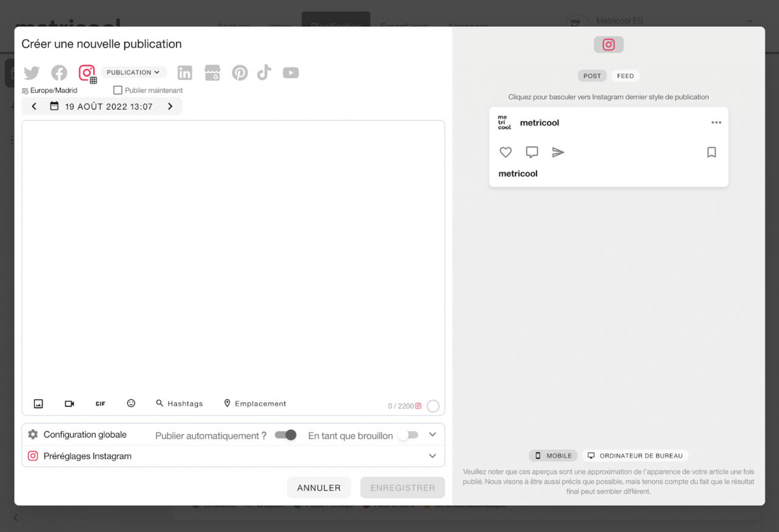779x532 pixels.
Task: Click the metricool avatar in preview
Action: coord(505,122)
